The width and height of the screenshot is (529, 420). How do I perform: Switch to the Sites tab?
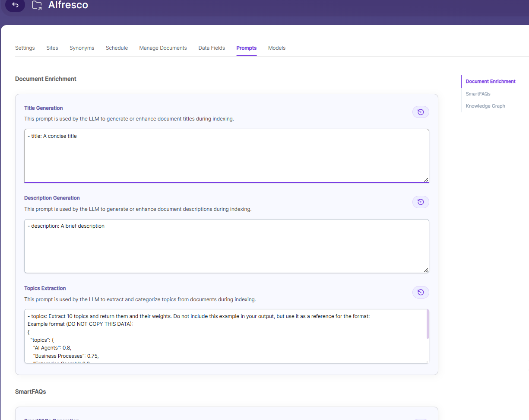(x=52, y=48)
